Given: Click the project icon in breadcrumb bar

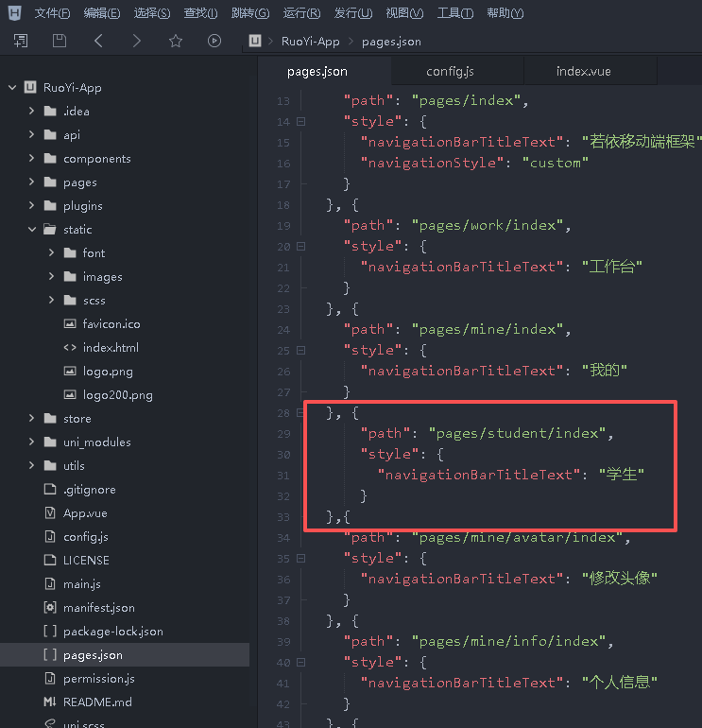Looking at the screenshot, I should pyautogui.click(x=255, y=41).
